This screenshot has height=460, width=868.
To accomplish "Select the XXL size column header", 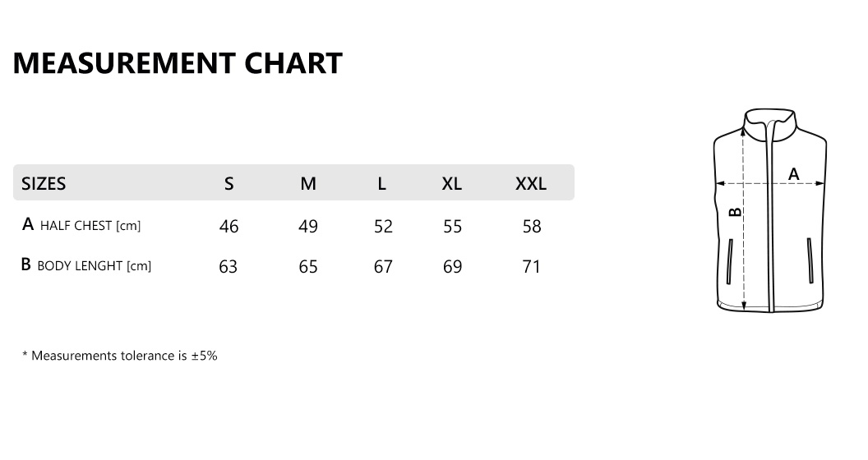I will click(x=531, y=183).
